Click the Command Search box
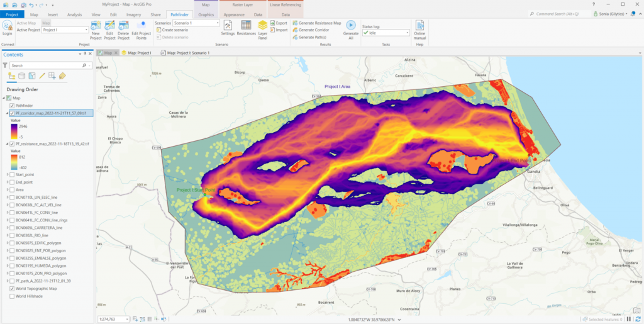The width and height of the screenshot is (644, 324). pos(558,14)
